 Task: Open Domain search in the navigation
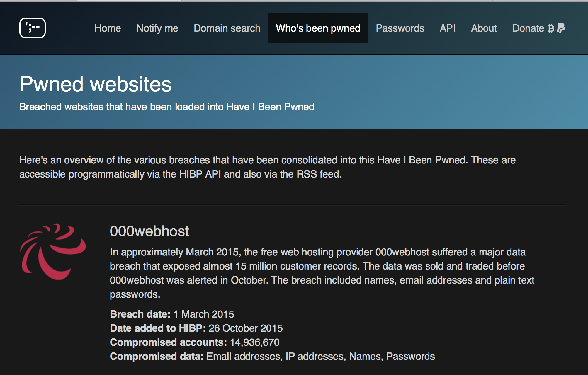coord(227,28)
